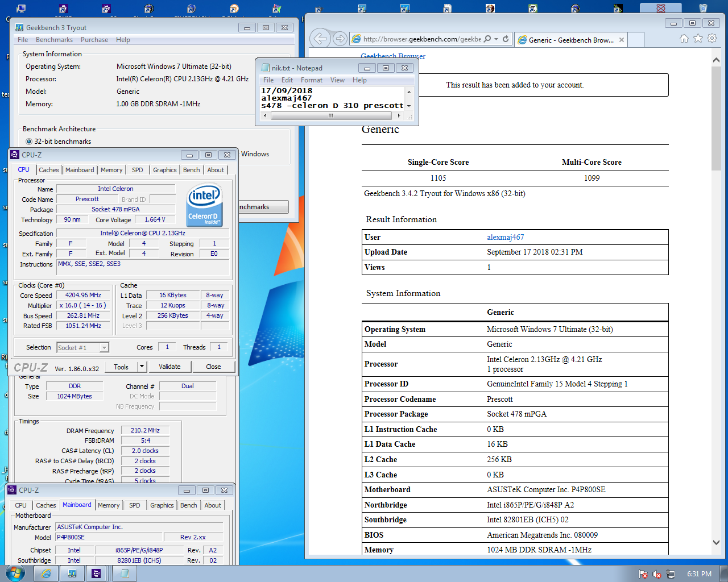
Task: Click the IE address bar URL field
Action: coord(421,39)
